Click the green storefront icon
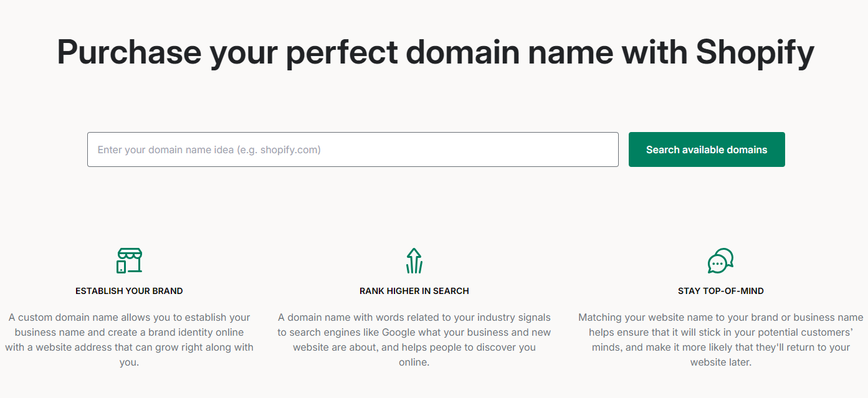 [129, 260]
